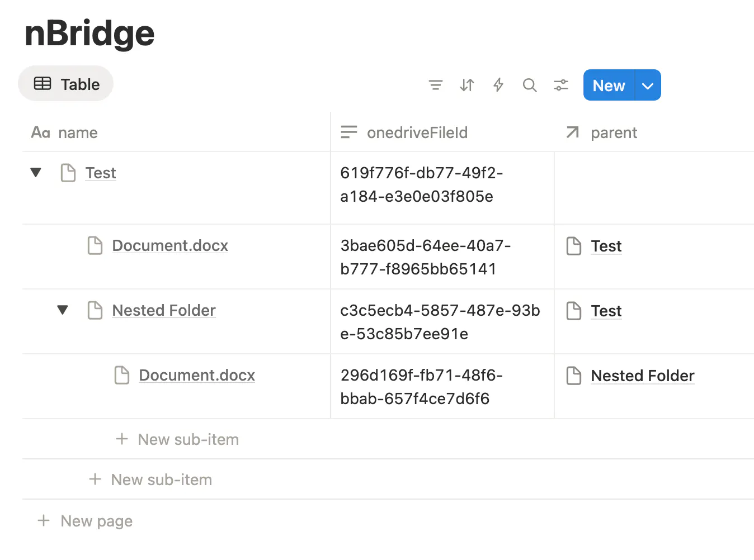Click the page icon beside Test name
754x560 pixels.
pos(68,173)
